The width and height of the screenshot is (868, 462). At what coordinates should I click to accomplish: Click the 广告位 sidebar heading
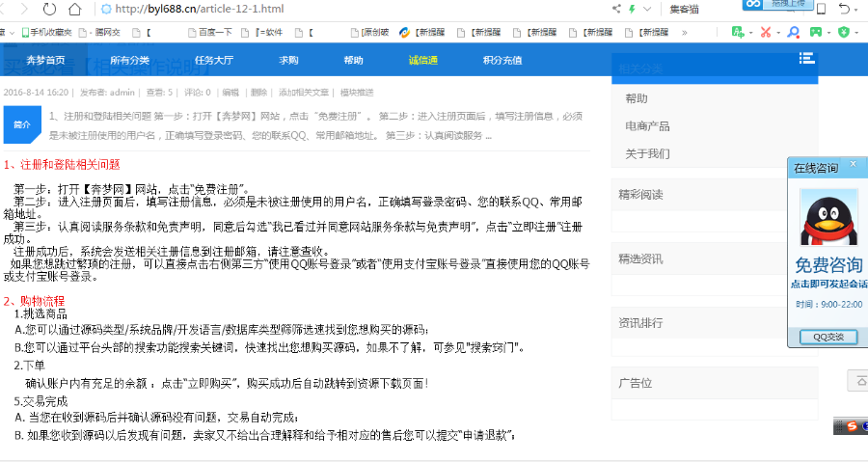[635, 382]
